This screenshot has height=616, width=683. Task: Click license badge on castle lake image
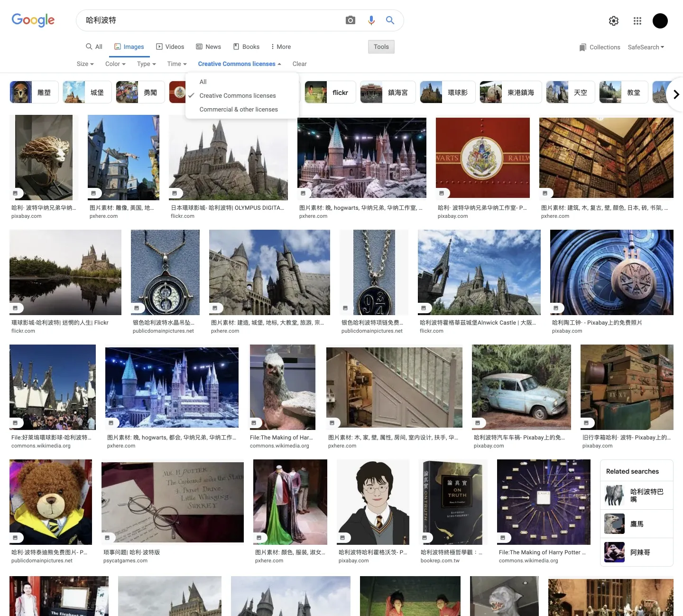pyautogui.click(x=16, y=308)
